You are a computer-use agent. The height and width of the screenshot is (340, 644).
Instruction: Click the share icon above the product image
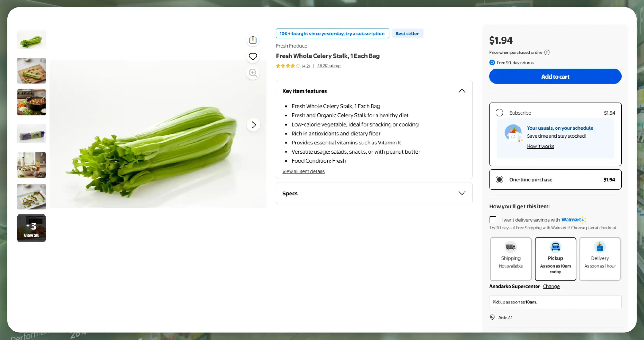click(x=253, y=40)
